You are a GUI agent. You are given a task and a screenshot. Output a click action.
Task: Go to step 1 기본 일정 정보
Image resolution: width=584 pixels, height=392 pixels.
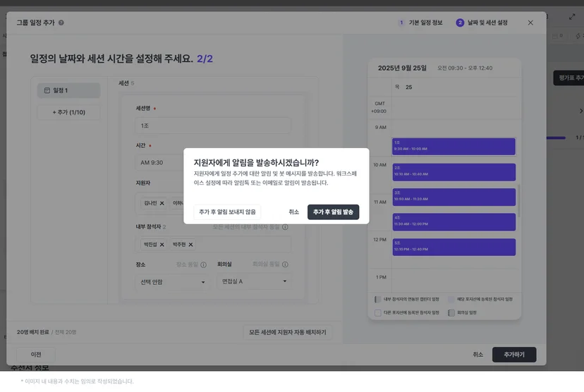coord(420,23)
